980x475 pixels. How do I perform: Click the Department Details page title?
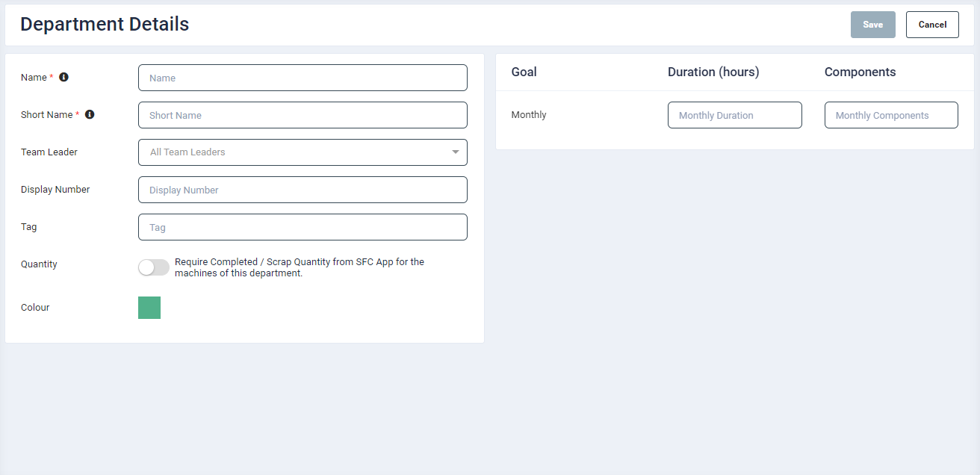105,24
